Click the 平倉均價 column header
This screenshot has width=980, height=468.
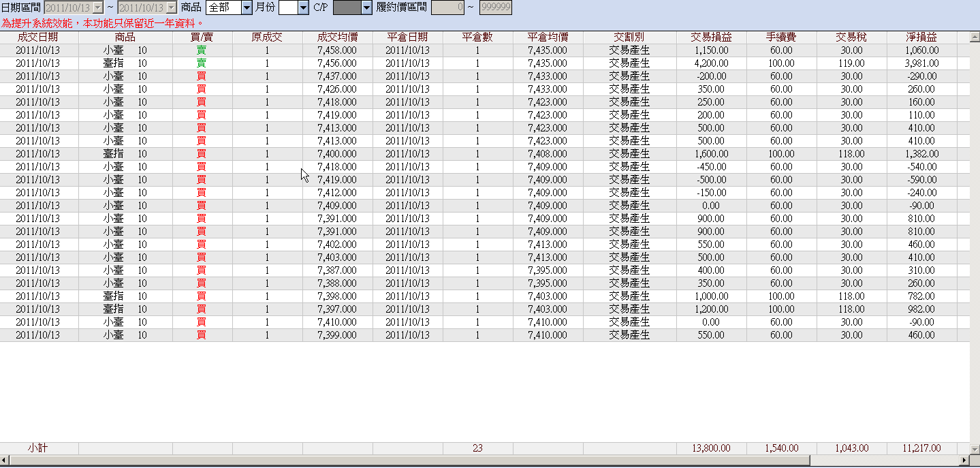click(x=548, y=37)
